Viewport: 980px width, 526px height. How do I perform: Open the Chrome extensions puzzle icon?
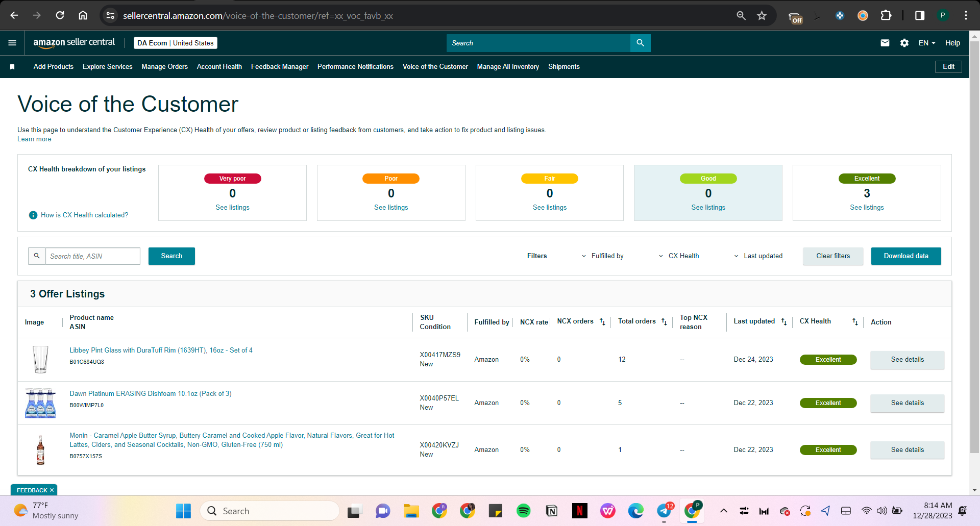coord(886,15)
